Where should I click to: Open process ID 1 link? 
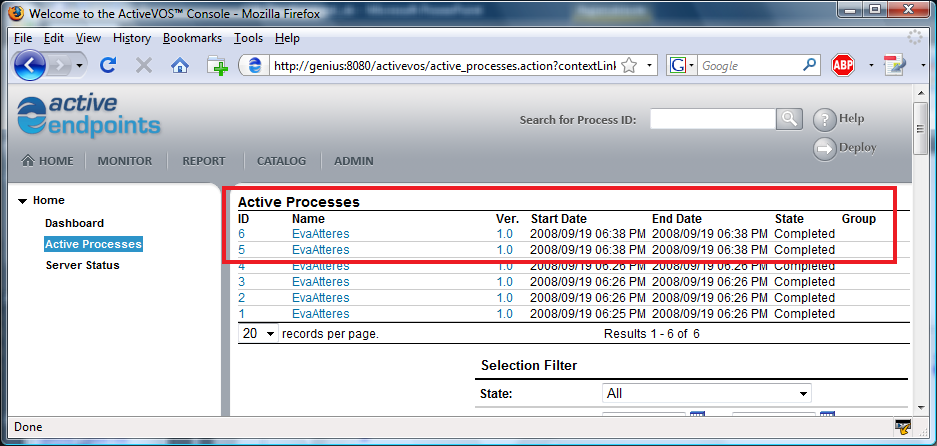pos(241,314)
